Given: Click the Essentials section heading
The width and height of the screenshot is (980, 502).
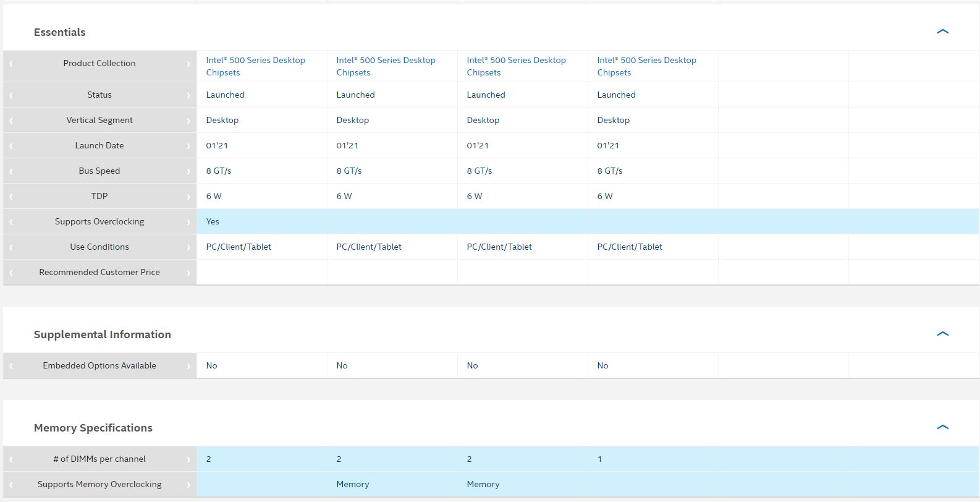Looking at the screenshot, I should point(59,32).
